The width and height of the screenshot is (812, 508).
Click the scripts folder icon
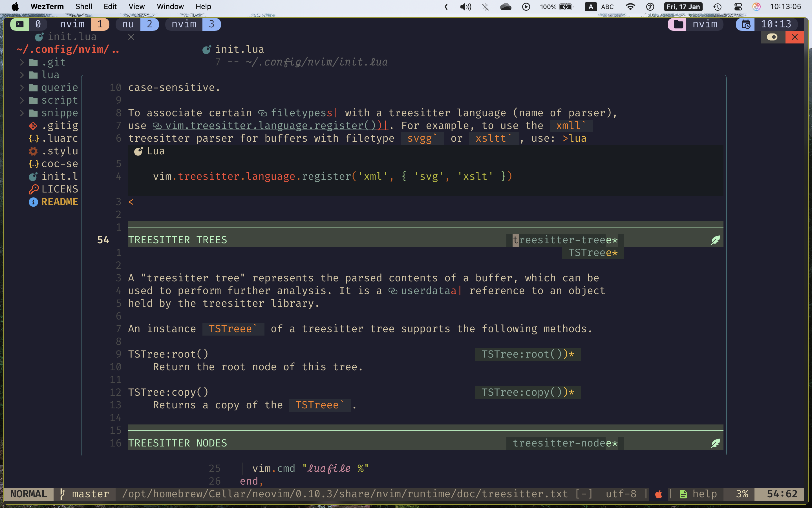click(33, 100)
